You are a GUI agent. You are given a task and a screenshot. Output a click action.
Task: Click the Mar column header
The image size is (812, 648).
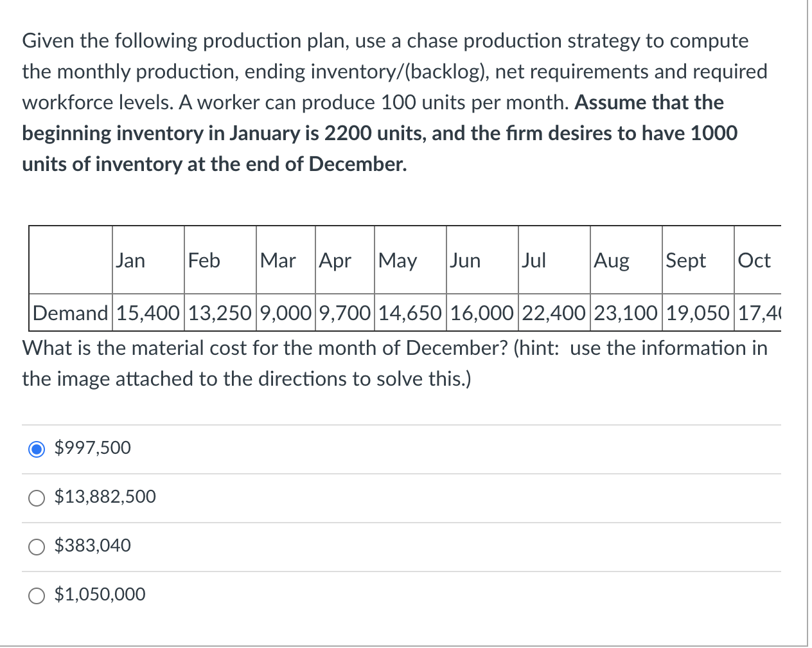point(285,260)
